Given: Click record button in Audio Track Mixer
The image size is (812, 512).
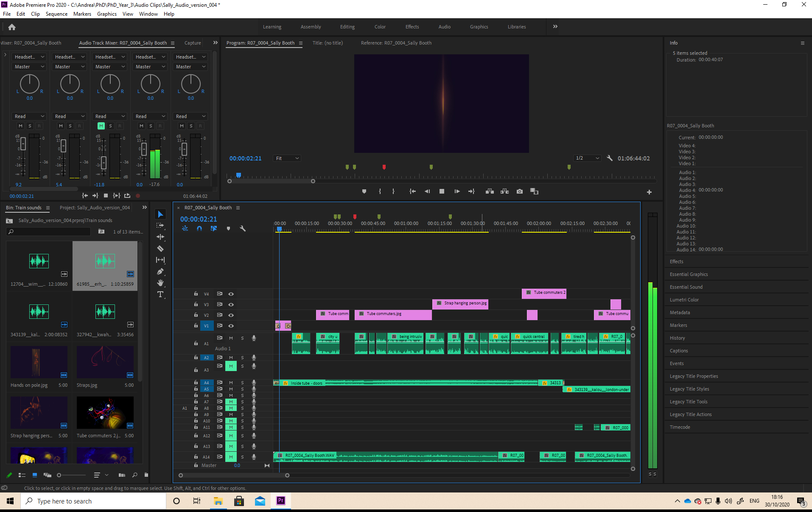Looking at the screenshot, I should click(x=138, y=196).
